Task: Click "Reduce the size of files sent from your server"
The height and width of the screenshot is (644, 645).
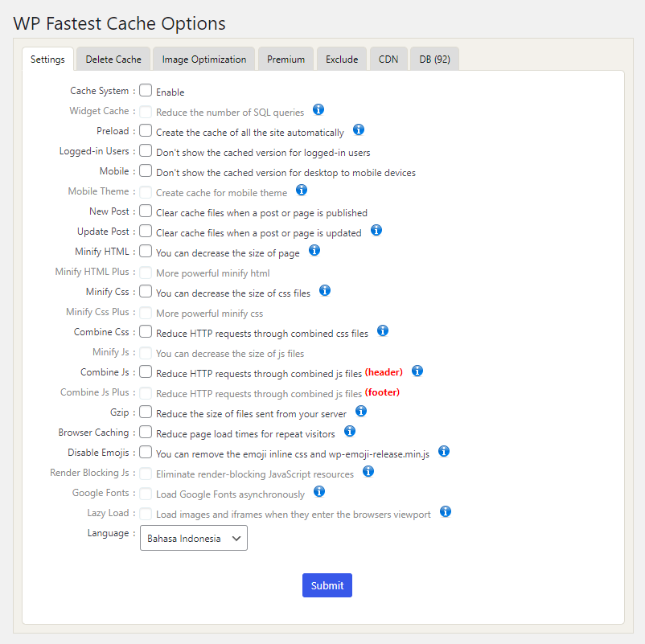Action: [x=252, y=414]
